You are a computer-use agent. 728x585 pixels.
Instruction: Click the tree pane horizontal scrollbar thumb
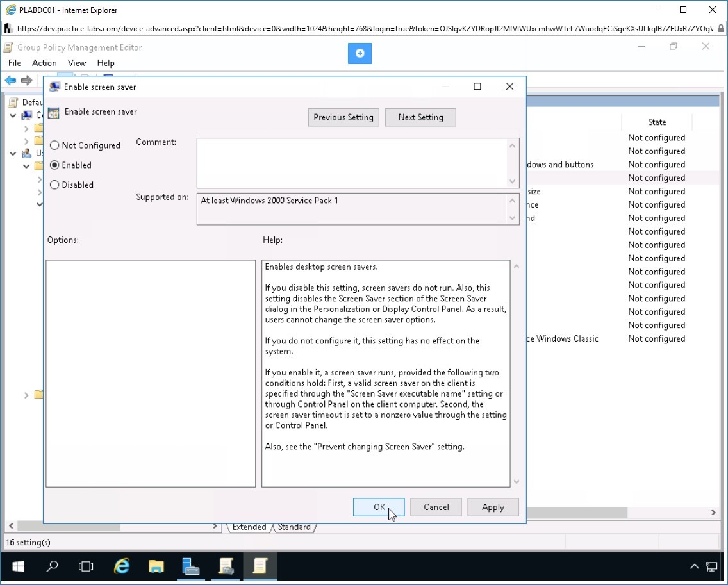click(x=69, y=526)
